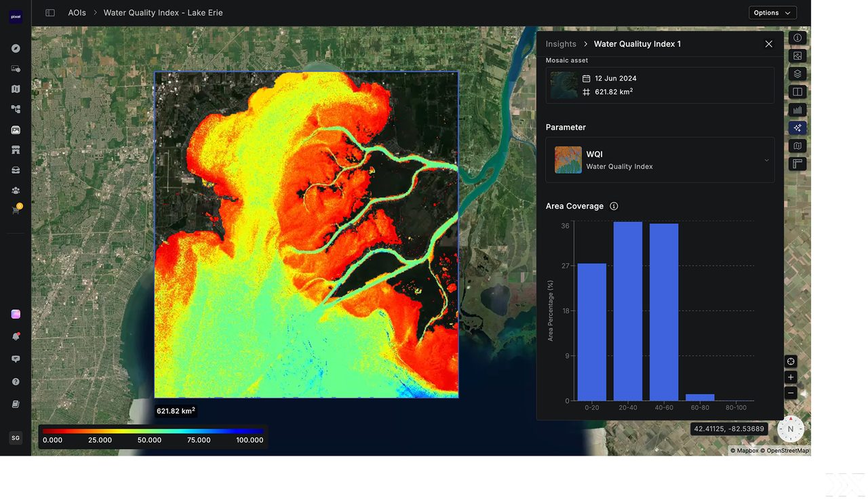Open the documentation book icon in sidebar
Screen dimensions: 868x501
(16, 404)
